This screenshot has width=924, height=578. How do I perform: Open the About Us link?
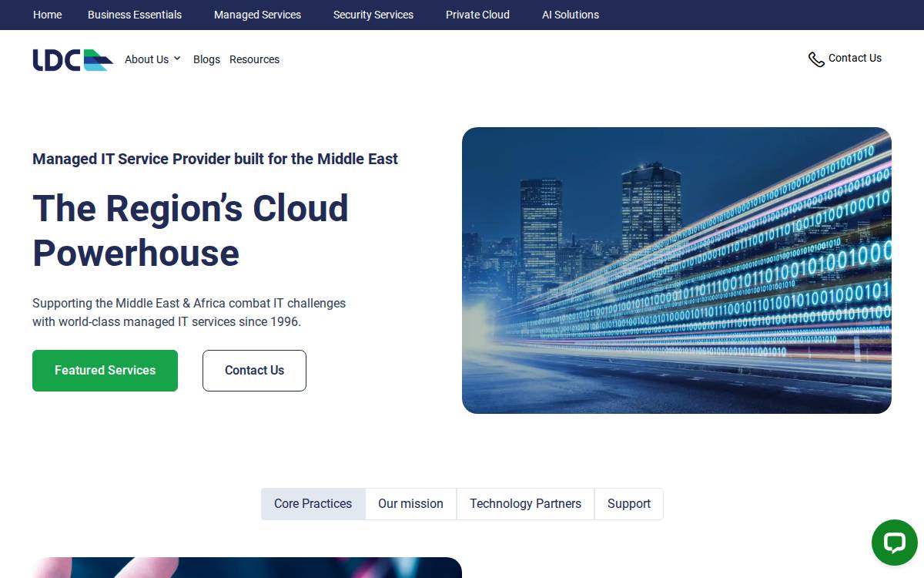point(146,59)
